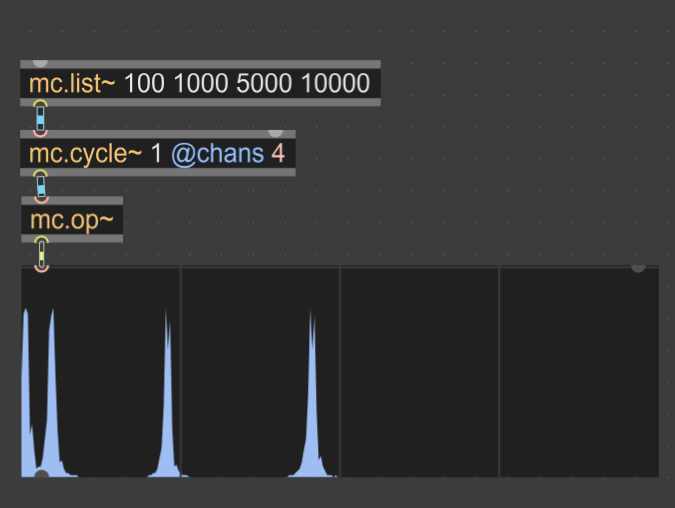Click the second spectroscope channel panel
Screen dimensions: 675x508
click(x=260, y=370)
